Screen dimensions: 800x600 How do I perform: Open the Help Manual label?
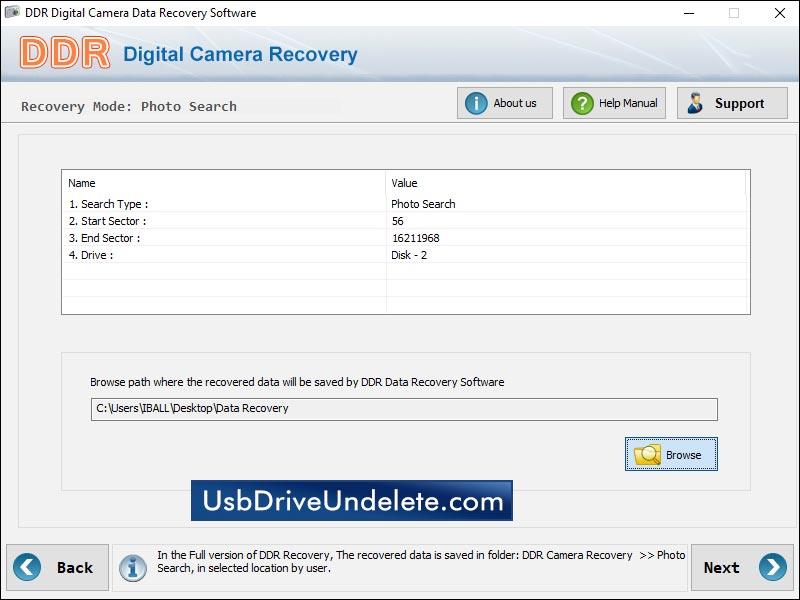(x=628, y=103)
